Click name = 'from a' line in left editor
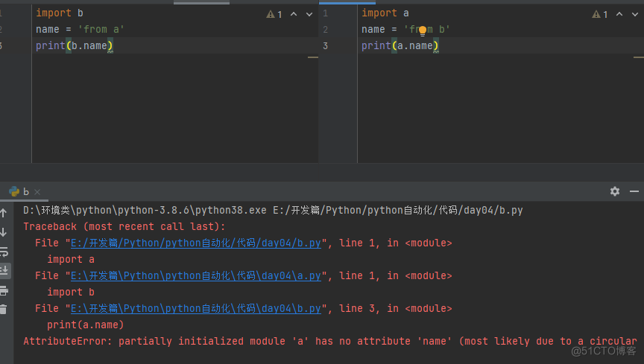 tap(80, 30)
